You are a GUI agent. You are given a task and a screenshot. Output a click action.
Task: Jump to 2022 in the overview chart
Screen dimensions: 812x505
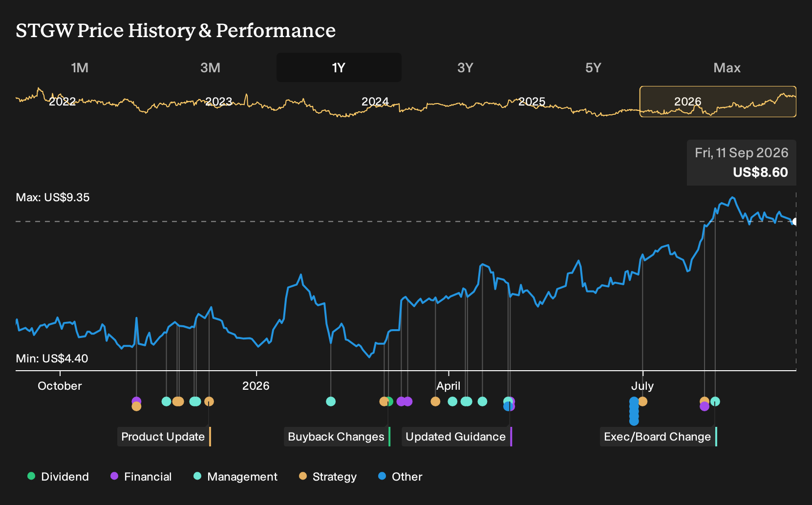click(63, 102)
